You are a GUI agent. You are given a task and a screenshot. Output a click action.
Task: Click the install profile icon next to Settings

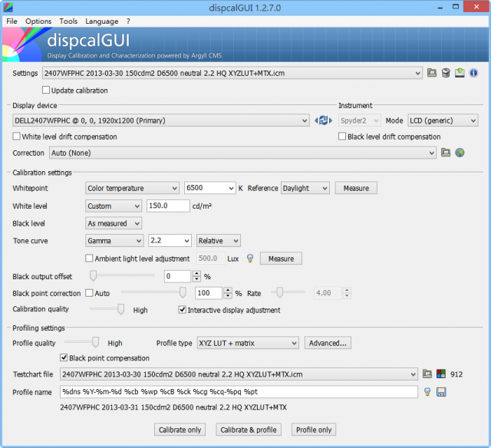[x=460, y=73]
